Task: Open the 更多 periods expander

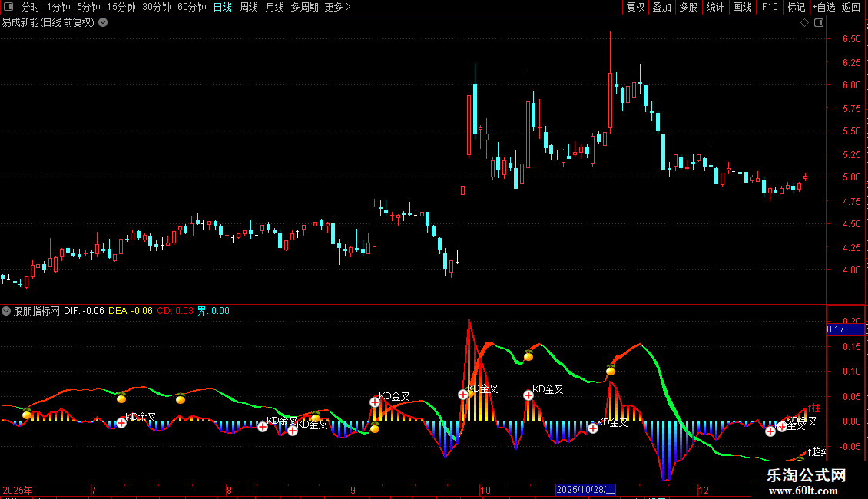Action: (x=337, y=7)
